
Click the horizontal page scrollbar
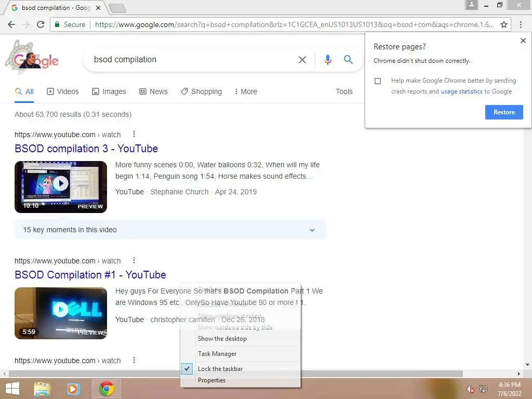(x=236, y=374)
